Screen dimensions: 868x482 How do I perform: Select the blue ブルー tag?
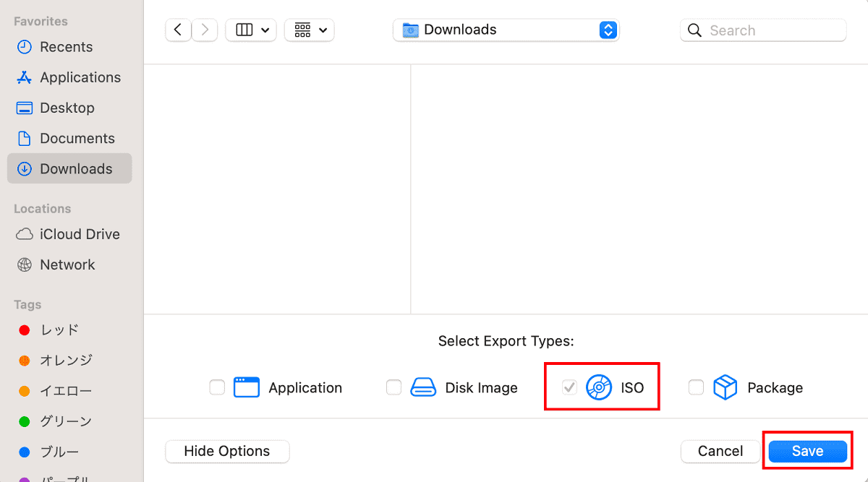[x=69, y=452]
